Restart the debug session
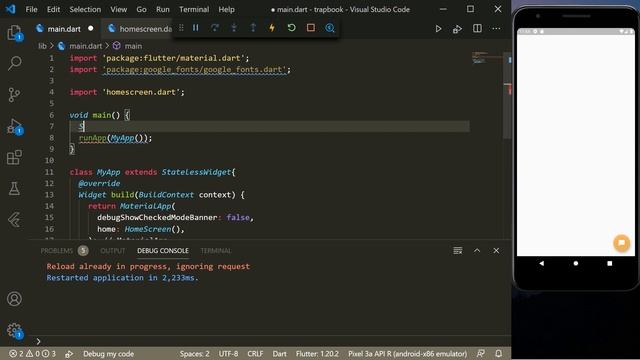Screen dimensions: 640x360 tap(291, 28)
